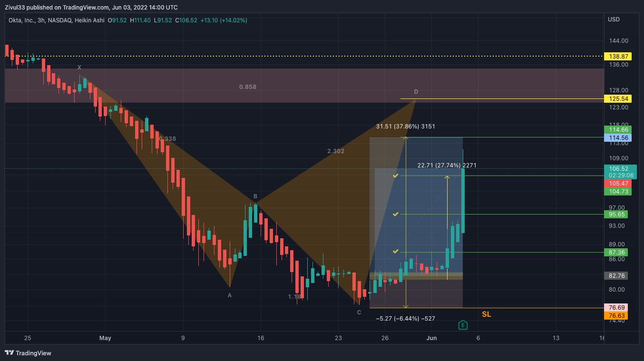Select the green 95.65 price label
Screen dimensions: 644x361
(615, 215)
